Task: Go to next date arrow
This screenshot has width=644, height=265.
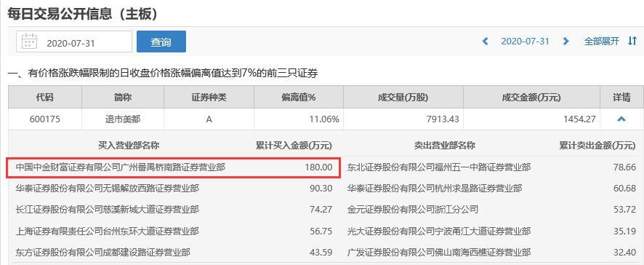Action: tap(566, 41)
